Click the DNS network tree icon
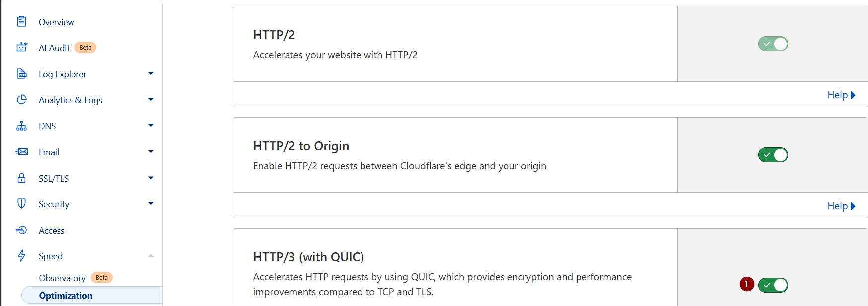 22,126
